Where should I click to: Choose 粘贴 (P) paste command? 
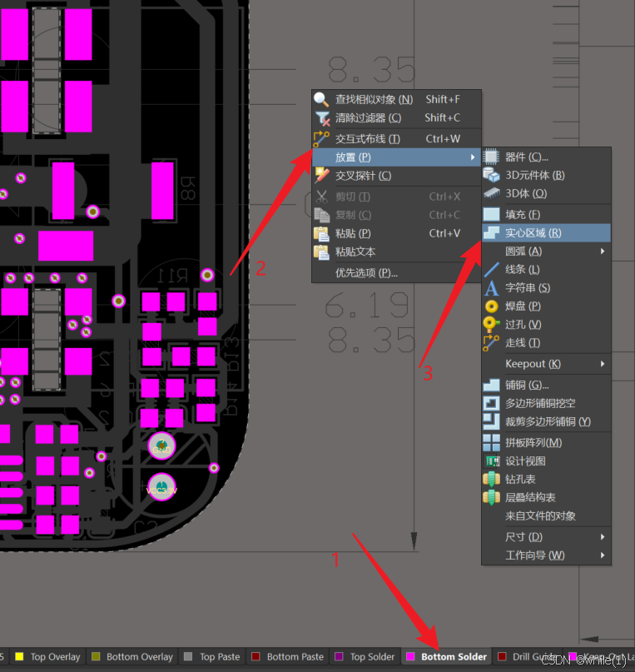(x=352, y=233)
